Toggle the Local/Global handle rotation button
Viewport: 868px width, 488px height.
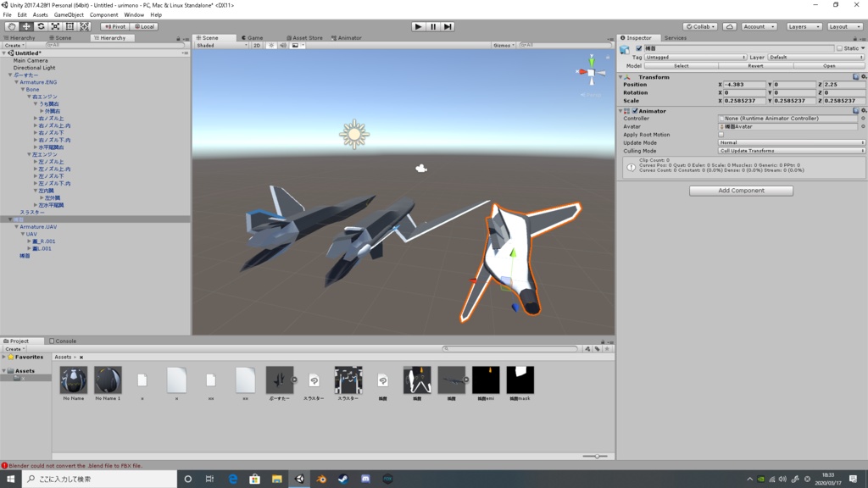[x=144, y=26]
